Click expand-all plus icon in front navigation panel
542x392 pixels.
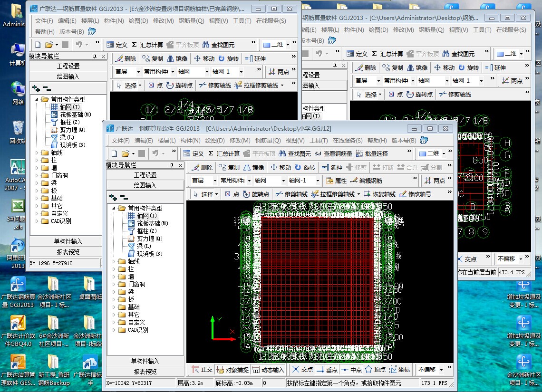pyautogui.click(x=113, y=197)
